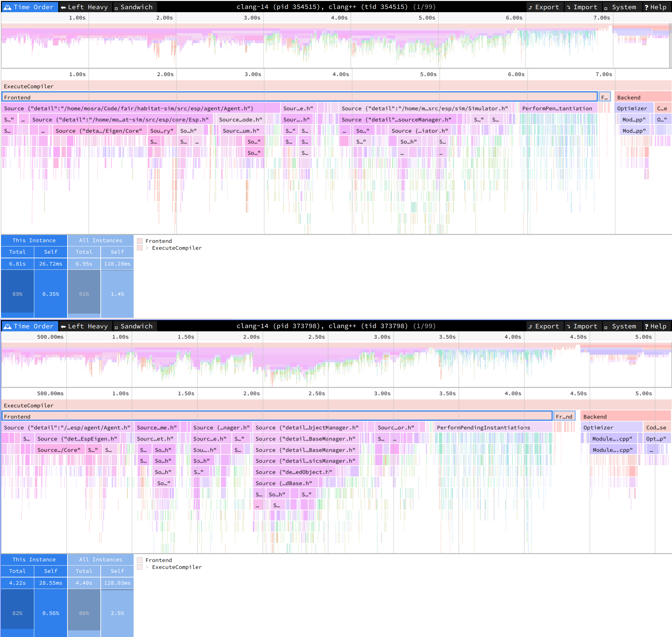Viewport: 672px width, 637px height.
Task: Select the PerformPen…tantiation frame in top flamegraph
Action: tap(558, 108)
